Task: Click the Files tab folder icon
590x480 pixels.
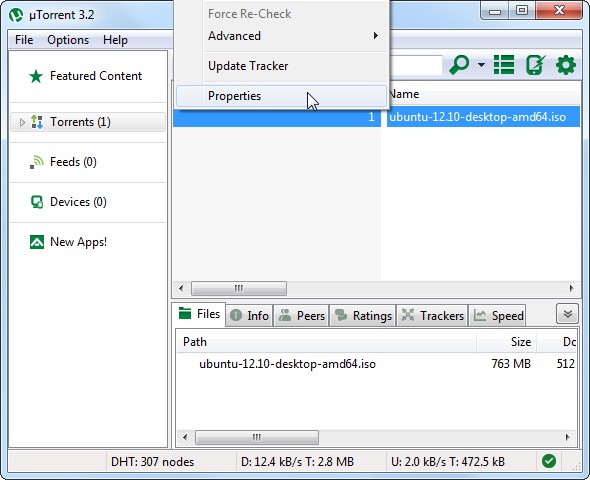Action: point(185,313)
